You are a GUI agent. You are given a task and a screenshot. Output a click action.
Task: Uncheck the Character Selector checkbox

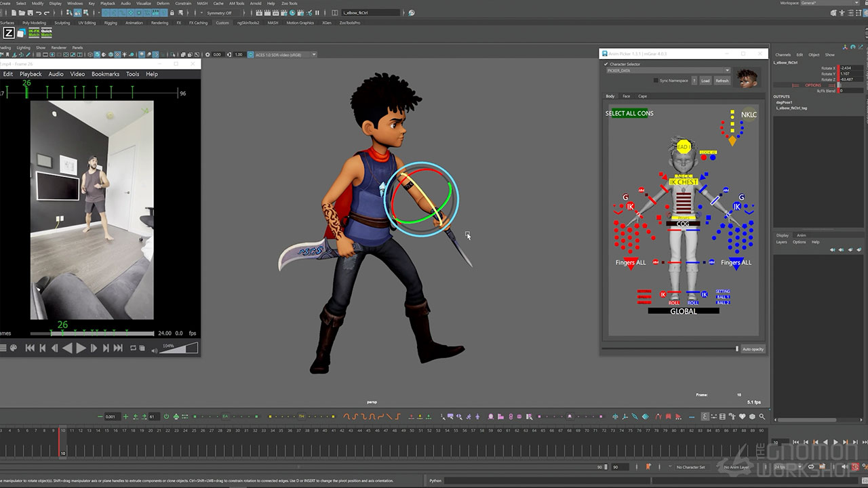point(606,64)
